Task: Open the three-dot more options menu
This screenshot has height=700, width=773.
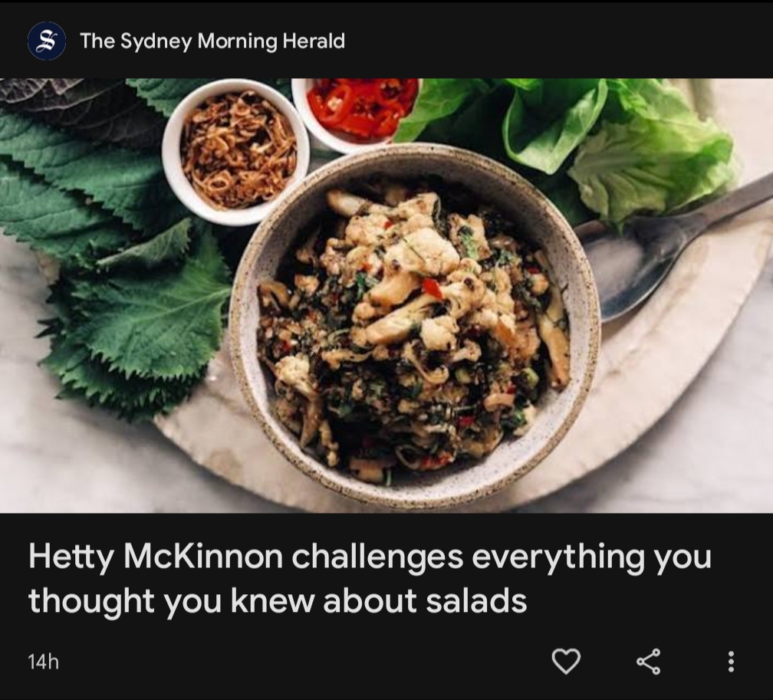Action: click(731, 660)
